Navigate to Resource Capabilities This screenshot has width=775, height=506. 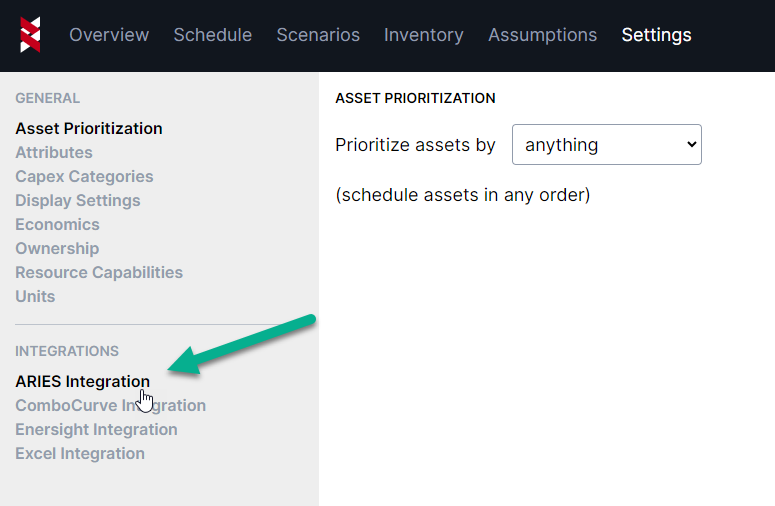(x=99, y=272)
